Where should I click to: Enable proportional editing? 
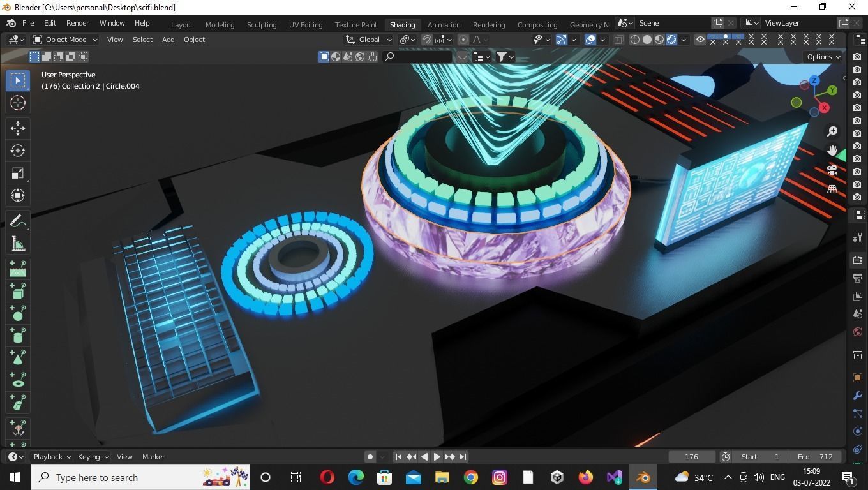(x=462, y=40)
